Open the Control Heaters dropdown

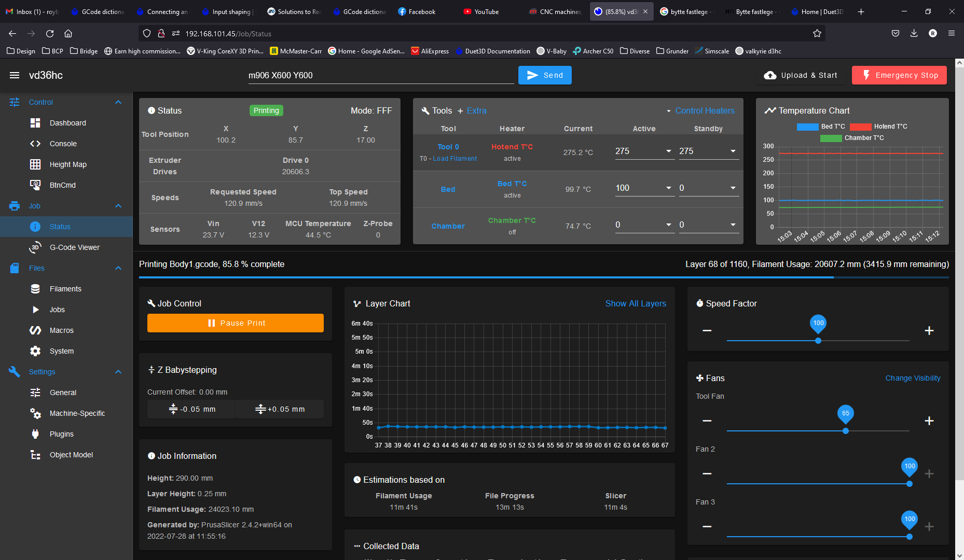[x=700, y=110]
